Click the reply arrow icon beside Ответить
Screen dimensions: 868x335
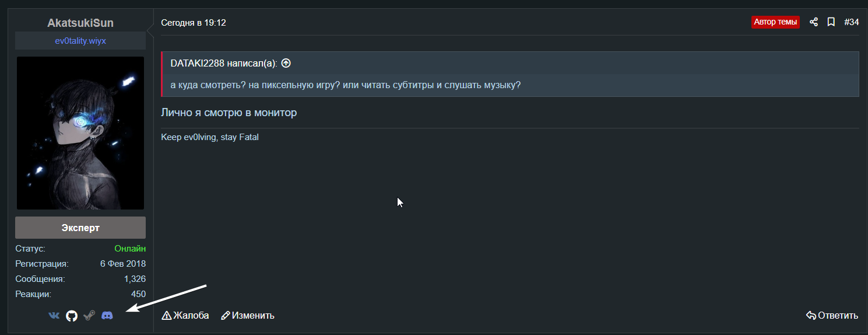click(x=811, y=316)
